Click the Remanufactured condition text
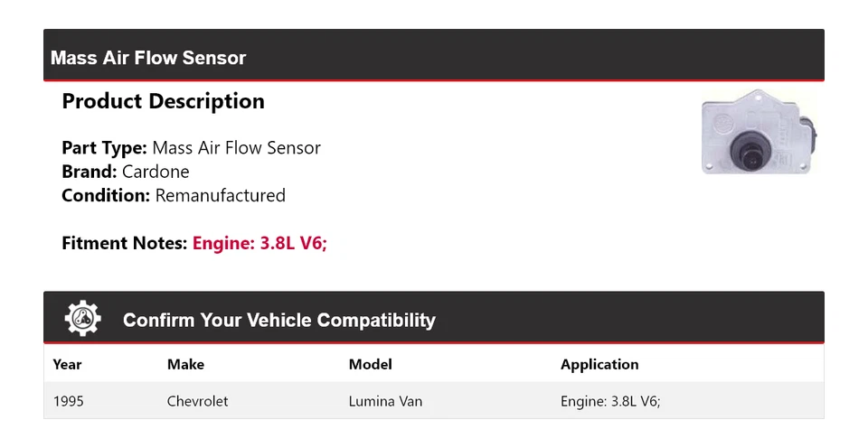The image size is (868, 448). 220,195
